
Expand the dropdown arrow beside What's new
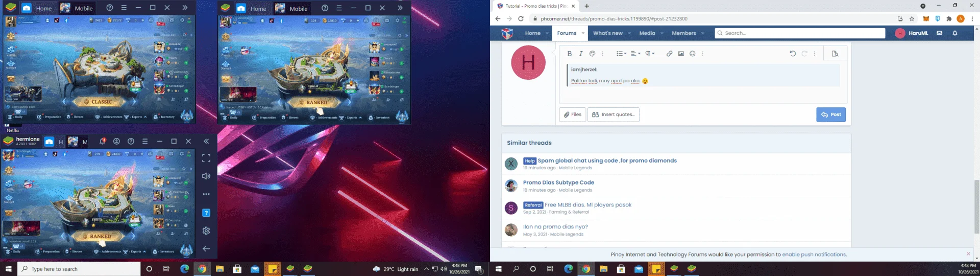tap(629, 33)
